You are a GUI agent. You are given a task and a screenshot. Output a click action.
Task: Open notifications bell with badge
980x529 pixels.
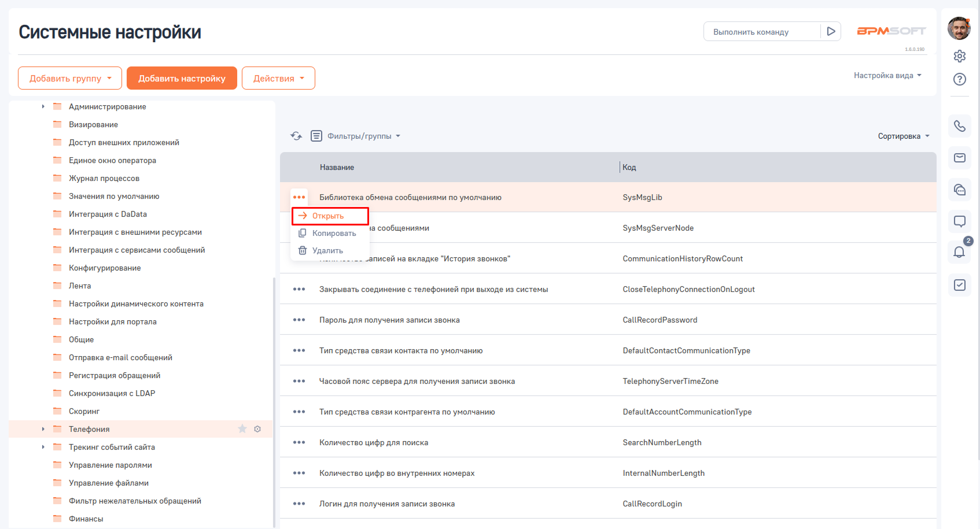point(959,252)
